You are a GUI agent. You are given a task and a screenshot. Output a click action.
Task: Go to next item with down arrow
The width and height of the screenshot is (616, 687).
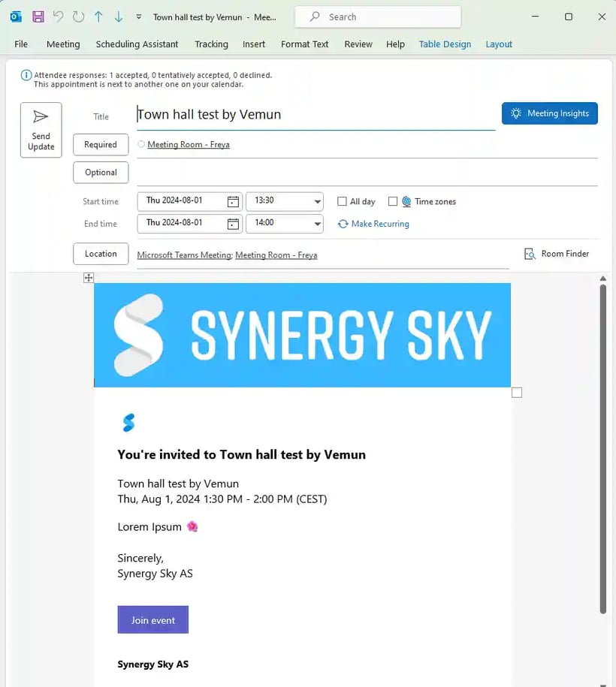coord(119,17)
